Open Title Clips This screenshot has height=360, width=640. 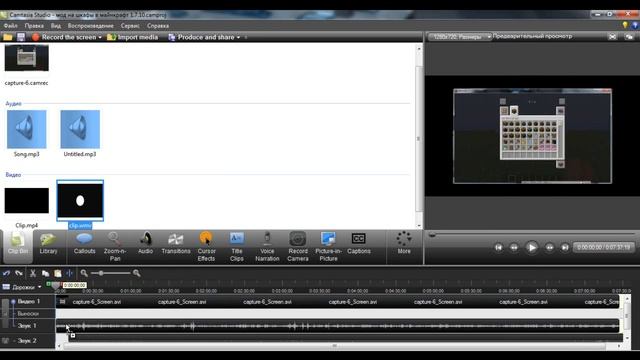(237, 247)
